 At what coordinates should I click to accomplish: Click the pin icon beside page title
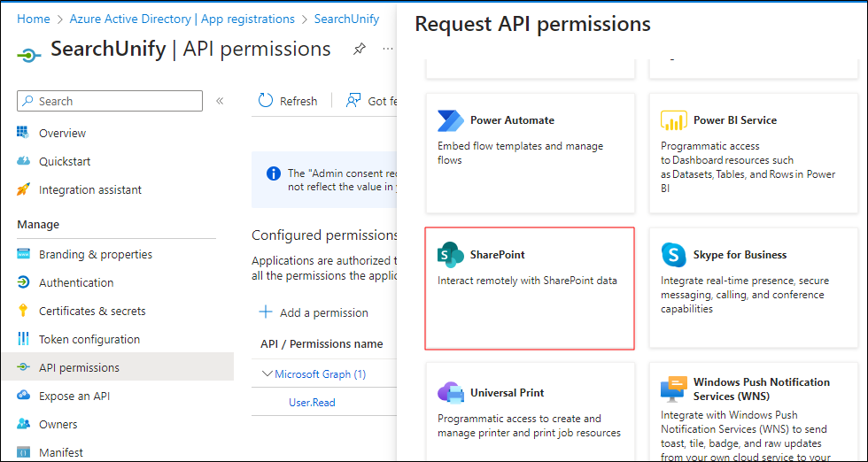pyautogui.click(x=359, y=50)
